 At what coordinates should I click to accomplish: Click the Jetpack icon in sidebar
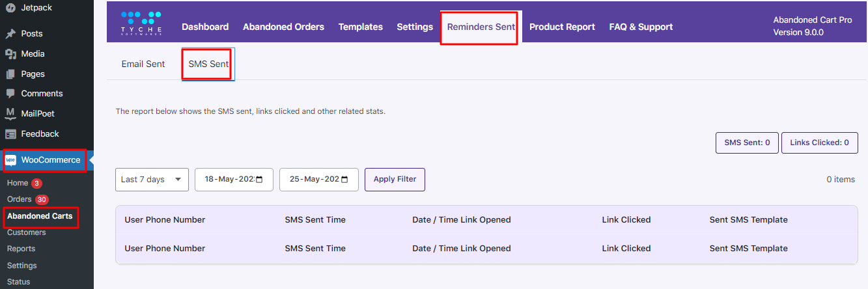tap(10, 8)
